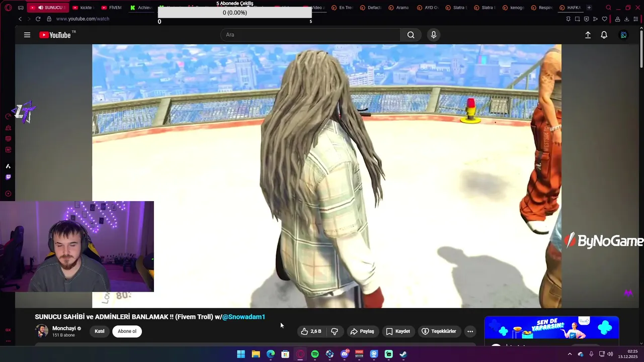
Task: Open Discord from the taskbar
Action: click(345, 354)
